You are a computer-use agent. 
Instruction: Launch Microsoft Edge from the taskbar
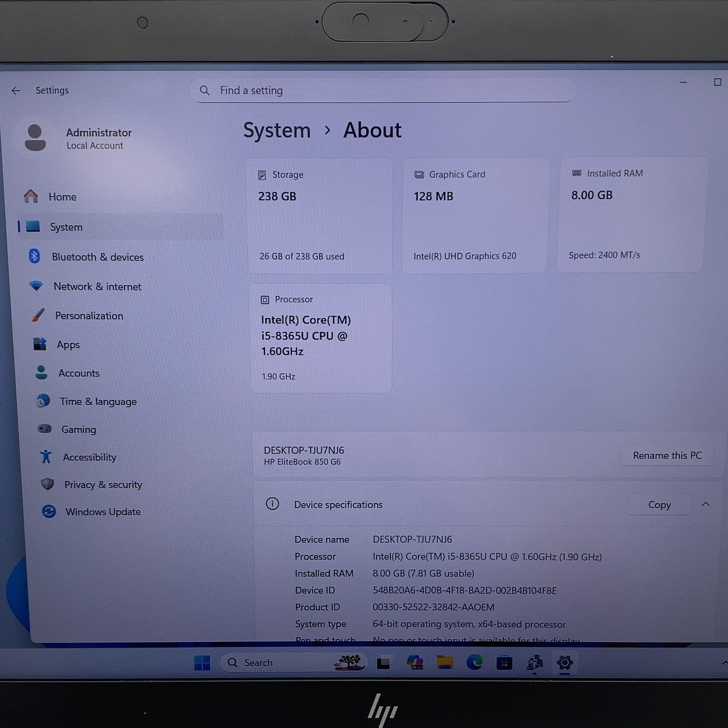475,662
